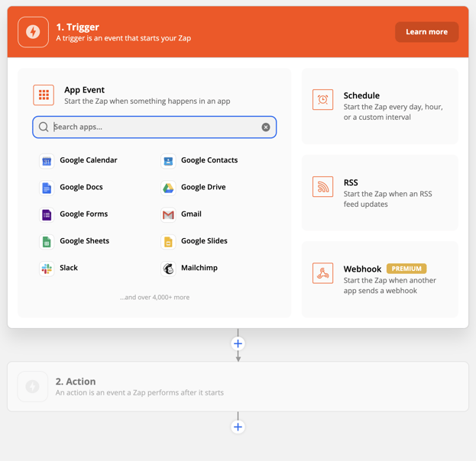Select the Schedule trigger title

tap(361, 95)
